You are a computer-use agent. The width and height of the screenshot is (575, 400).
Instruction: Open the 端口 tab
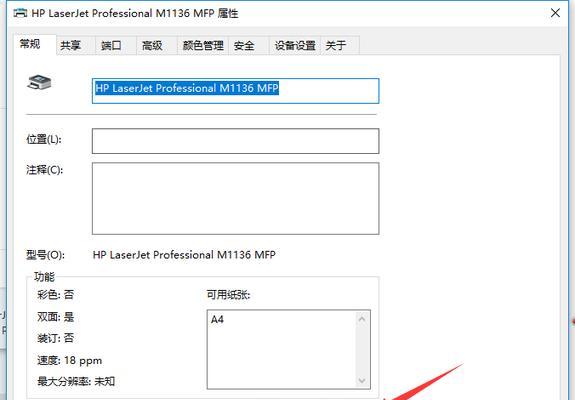coord(111,45)
